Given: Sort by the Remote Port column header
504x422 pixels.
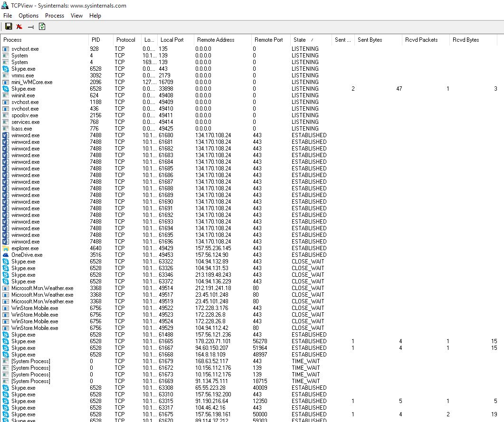Looking at the screenshot, I should (271, 40).
